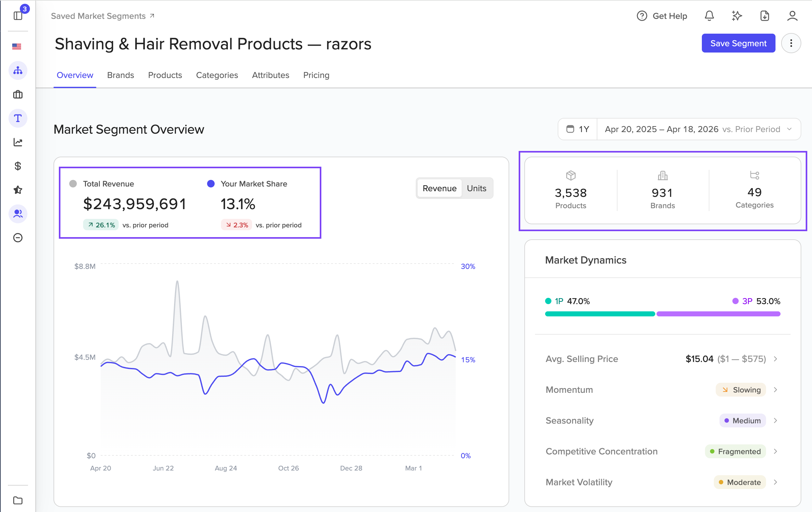Image resolution: width=812 pixels, height=512 pixels.
Task: Open the 1Y period selector
Action: (578, 129)
